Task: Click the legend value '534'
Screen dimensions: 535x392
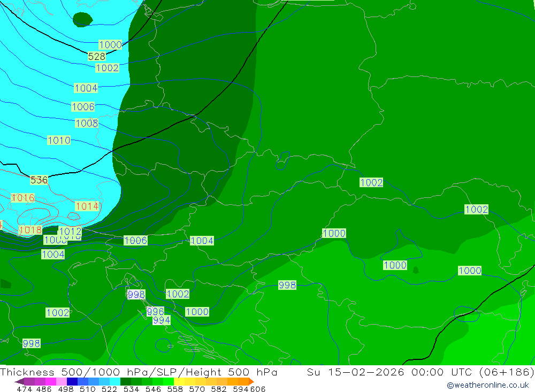Action: coord(131,389)
